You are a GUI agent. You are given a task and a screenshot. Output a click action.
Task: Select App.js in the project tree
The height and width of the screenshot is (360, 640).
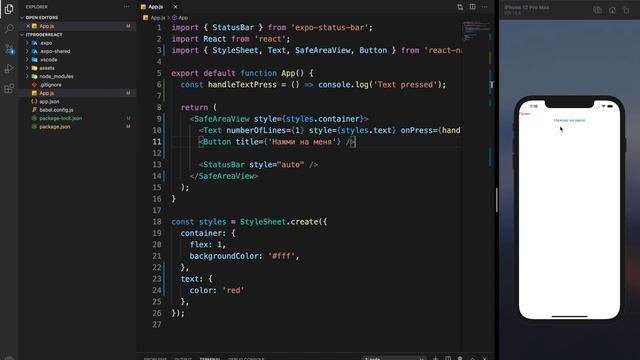(x=47, y=93)
